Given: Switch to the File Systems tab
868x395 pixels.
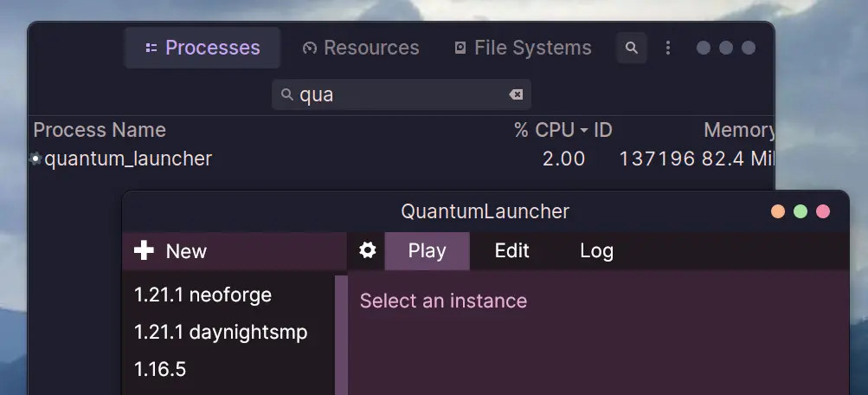Looking at the screenshot, I should (x=523, y=48).
